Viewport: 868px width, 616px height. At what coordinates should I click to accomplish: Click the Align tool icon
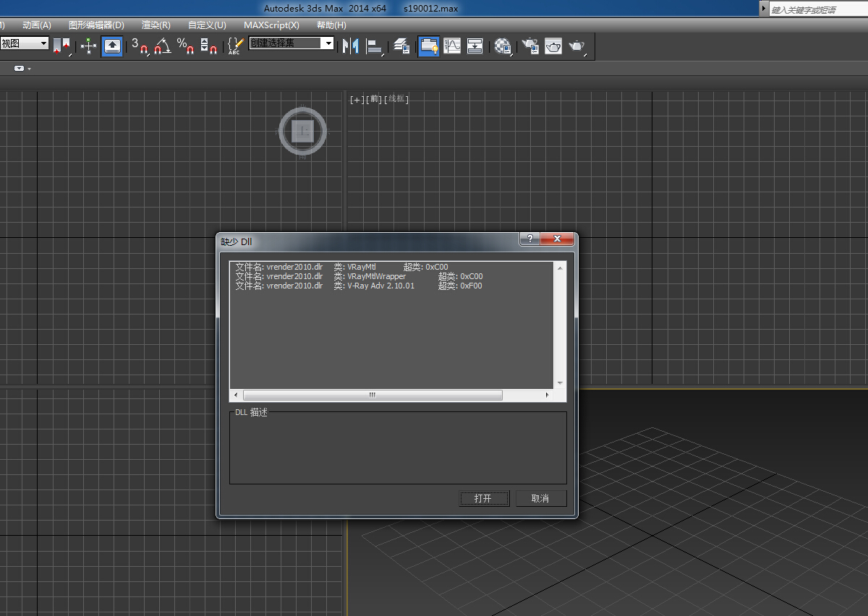[374, 46]
